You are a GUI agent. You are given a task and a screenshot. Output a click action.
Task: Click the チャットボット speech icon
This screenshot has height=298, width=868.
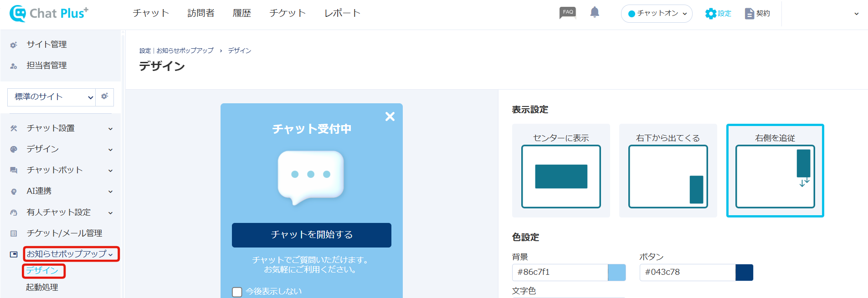14,170
